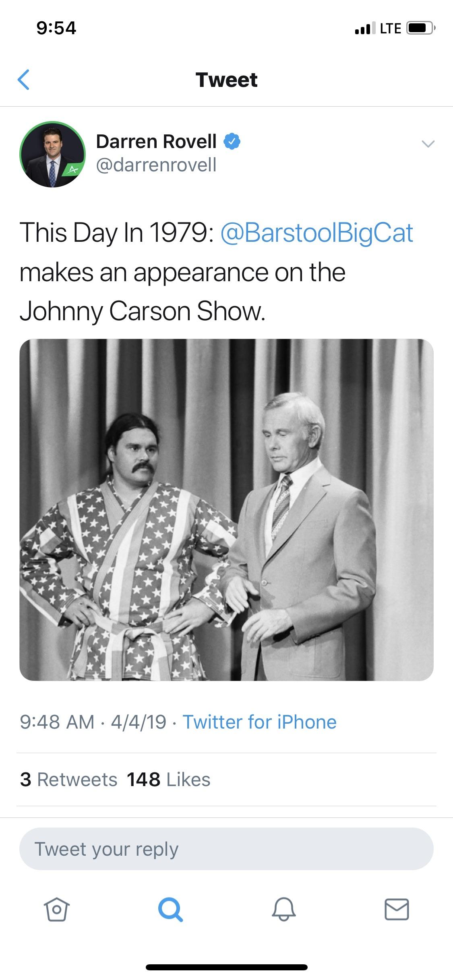Tap the battery indicator in status bar
Viewport: 453px width, 980px height.
pyautogui.click(x=421, y=28)
